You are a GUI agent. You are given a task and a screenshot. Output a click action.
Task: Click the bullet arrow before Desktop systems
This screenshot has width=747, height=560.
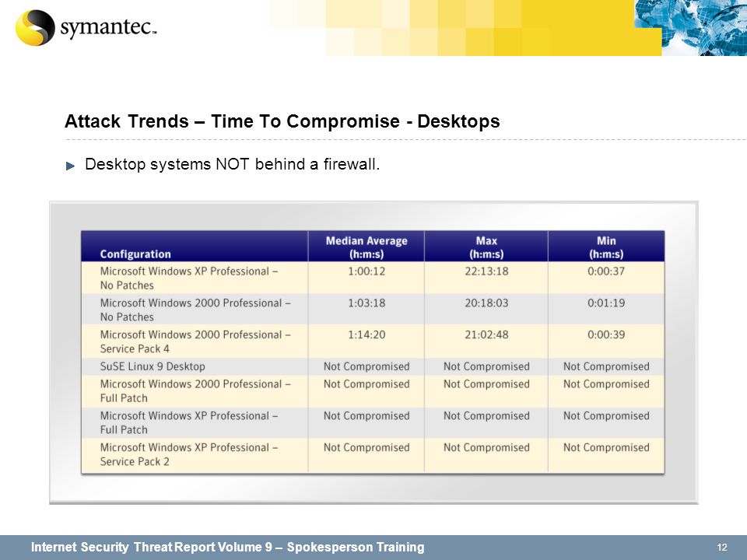pos(71,166)
